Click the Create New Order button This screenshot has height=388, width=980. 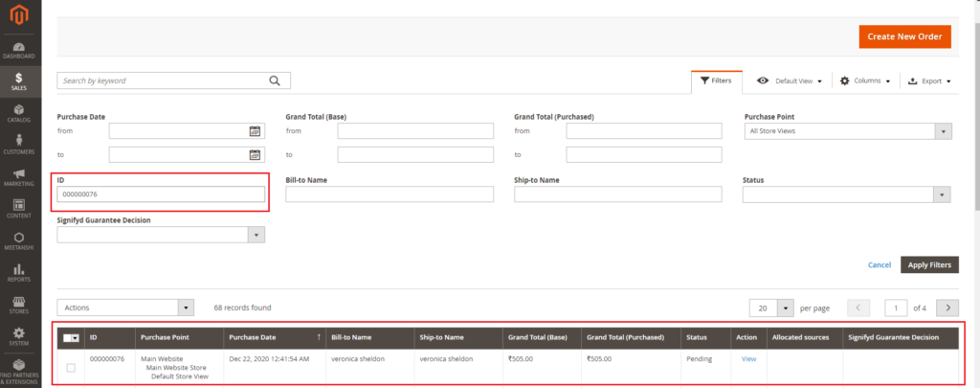click(904, 37)
